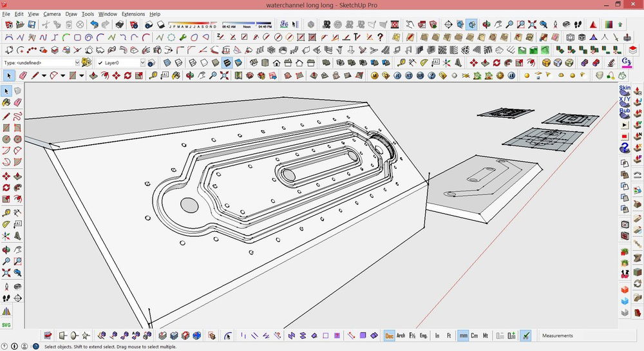Toggle the Dec unit format button

(389, 336)
